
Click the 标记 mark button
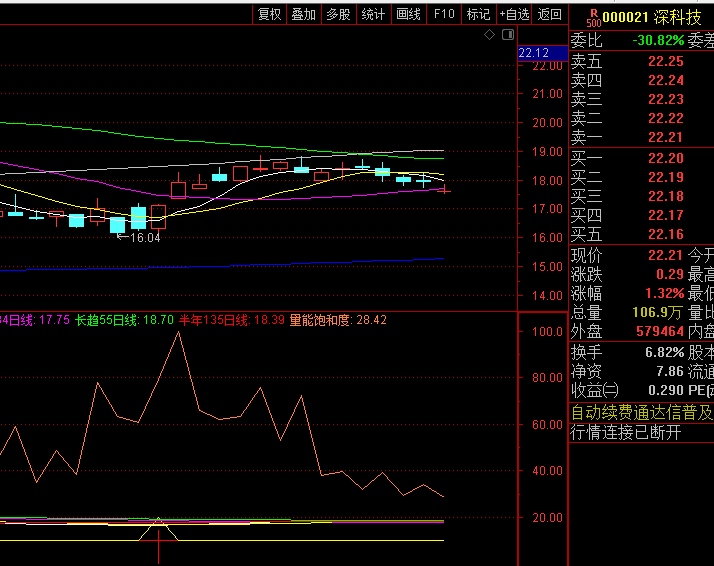(x=478, y=14)
